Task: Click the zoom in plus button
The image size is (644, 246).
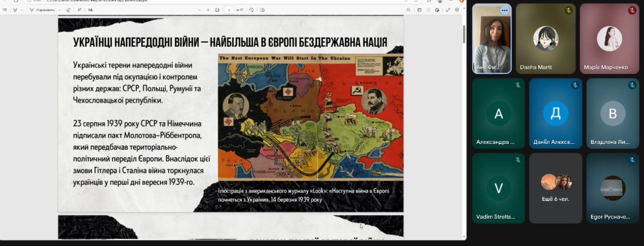Action: click(208, 10)
